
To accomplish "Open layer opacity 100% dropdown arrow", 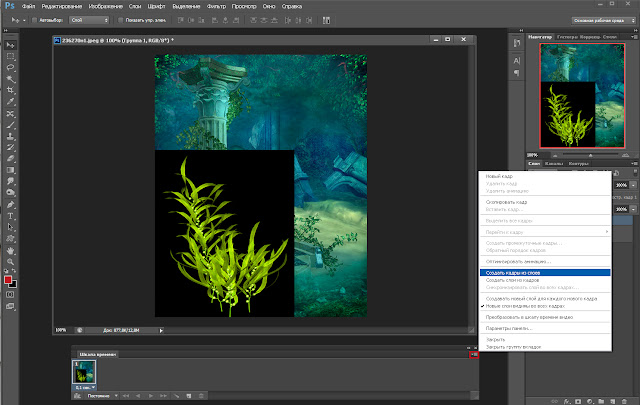I will click(x=633, y=185).
